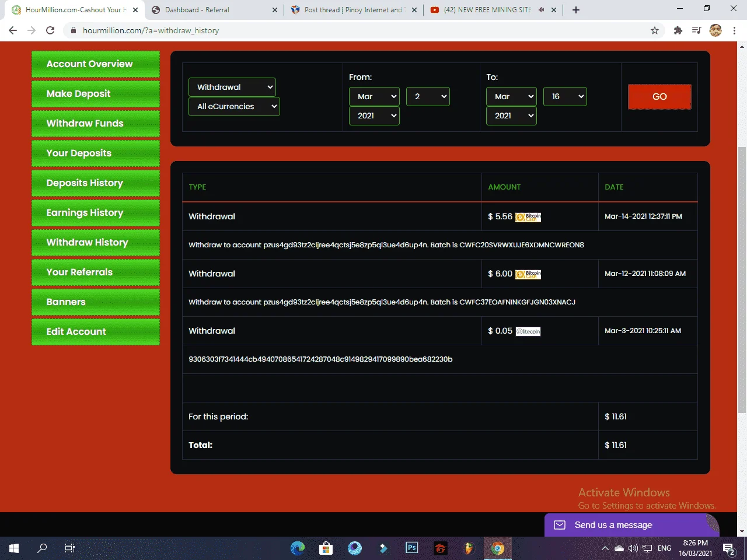Open the volume control in tray
747x560 pixels.
point(633,548)
